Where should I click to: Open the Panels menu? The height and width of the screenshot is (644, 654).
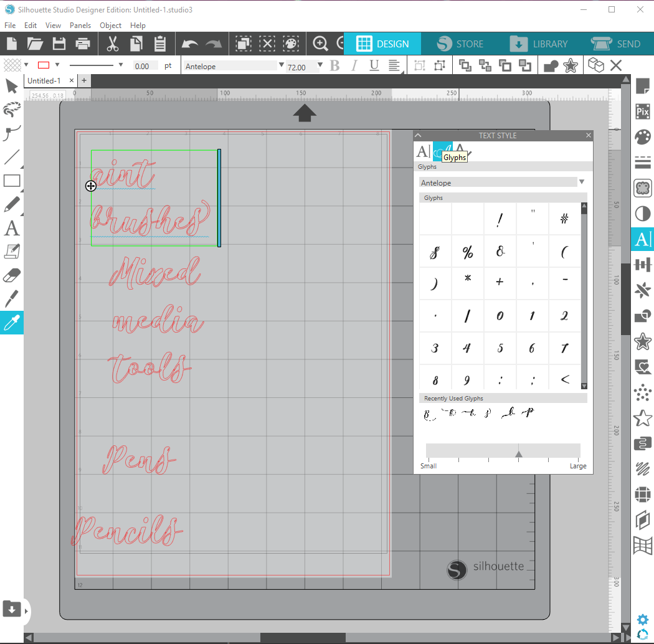[80, 26]
